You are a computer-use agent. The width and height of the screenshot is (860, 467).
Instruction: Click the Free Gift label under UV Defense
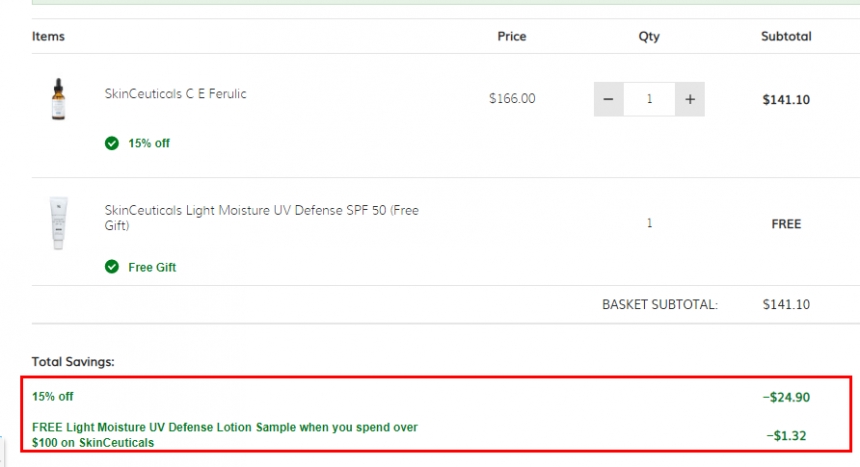click(x=152, y=267)
